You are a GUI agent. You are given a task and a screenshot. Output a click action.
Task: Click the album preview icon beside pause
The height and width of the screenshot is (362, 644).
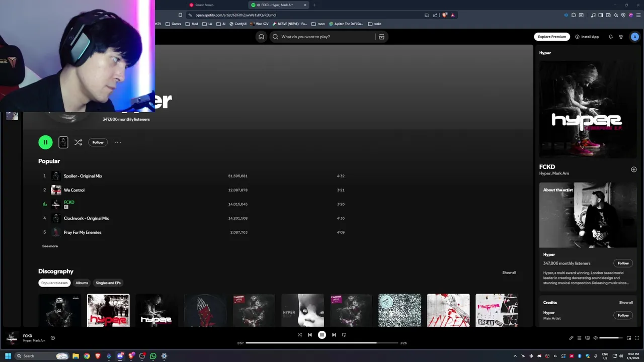click(63, 142)
